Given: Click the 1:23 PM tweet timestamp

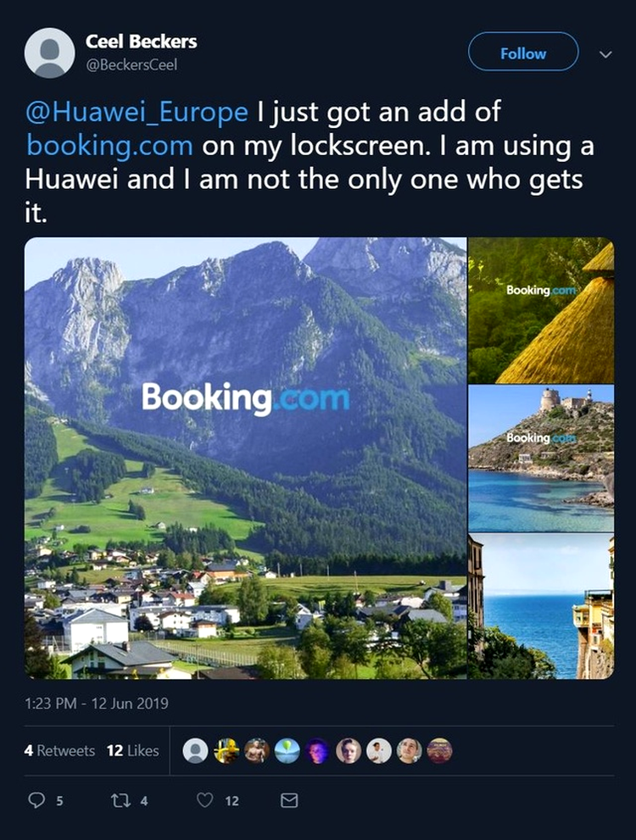Looking at the screenshot, I should click(97, 703).
